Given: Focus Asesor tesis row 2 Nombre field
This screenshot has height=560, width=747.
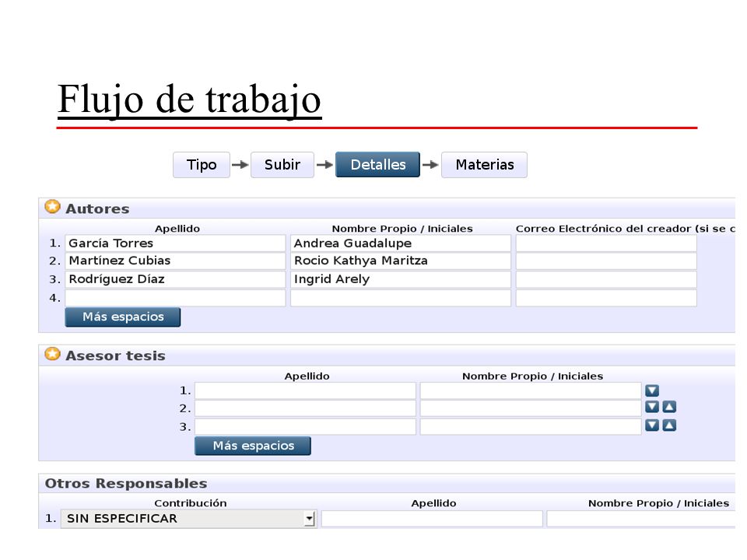Looking at the screenshot, I should click(531, 408).
